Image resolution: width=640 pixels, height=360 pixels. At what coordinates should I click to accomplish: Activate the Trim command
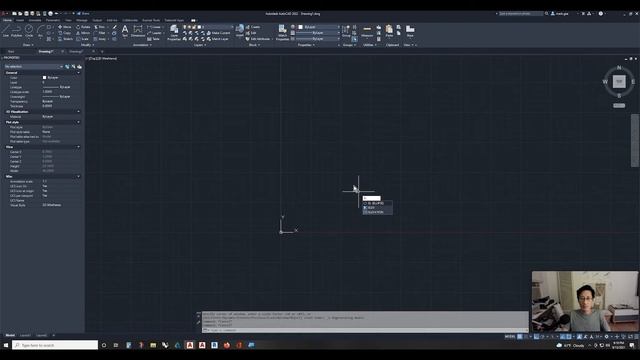(100, 27)
